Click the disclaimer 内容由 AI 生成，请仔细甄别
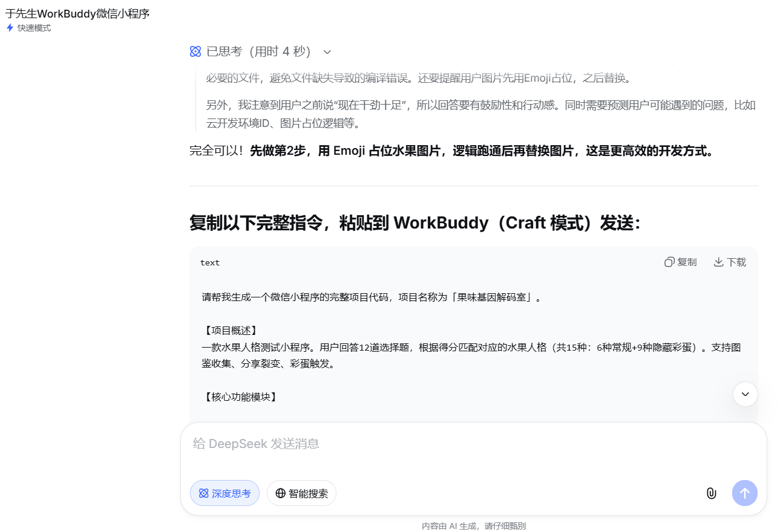The height and width of the screenshot is (532, 783). [x=474, y=526]
